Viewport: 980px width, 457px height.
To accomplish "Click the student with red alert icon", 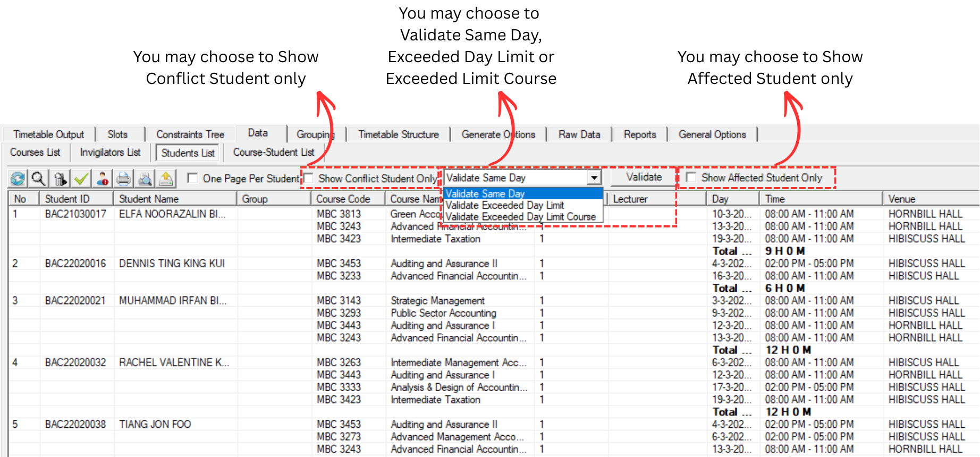I will [x=102, y=179].
